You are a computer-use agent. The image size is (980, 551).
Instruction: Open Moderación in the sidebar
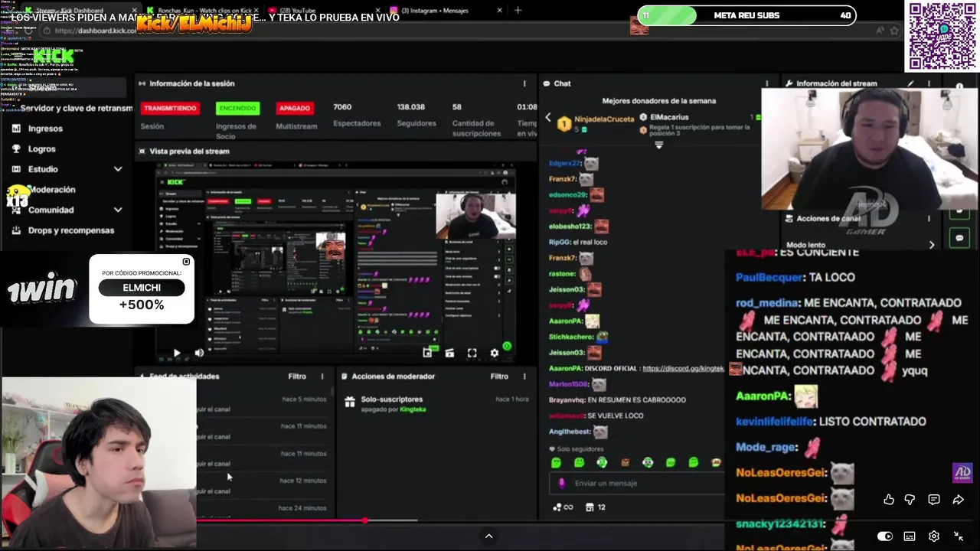point(51,190)
